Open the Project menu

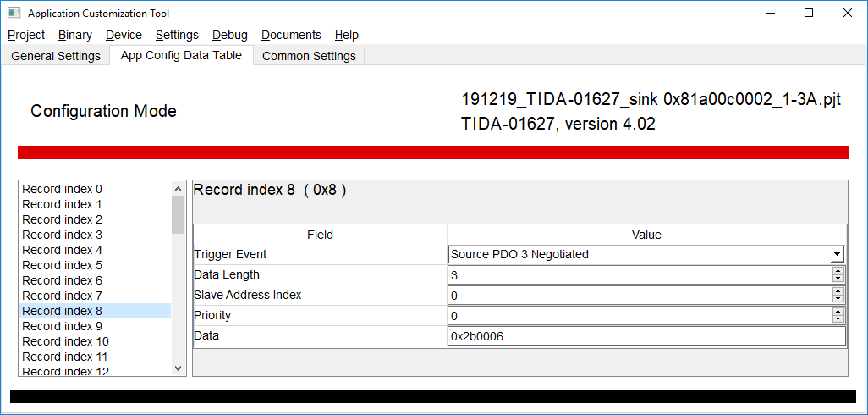pyautogui.click(x=26, y=35)
